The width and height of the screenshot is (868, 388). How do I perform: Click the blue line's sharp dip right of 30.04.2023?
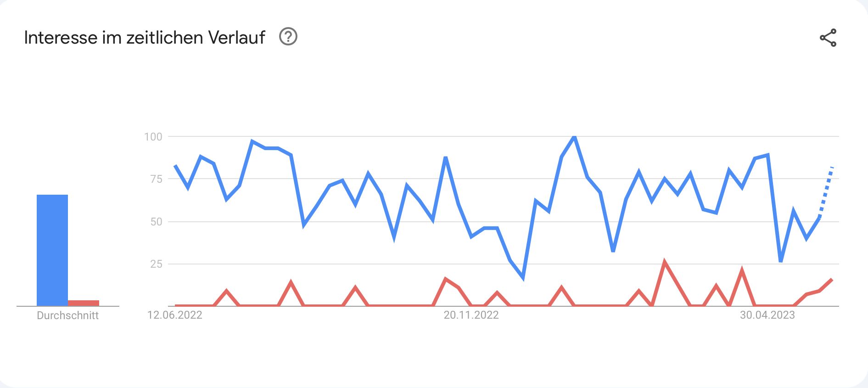[x=781, y=261]
